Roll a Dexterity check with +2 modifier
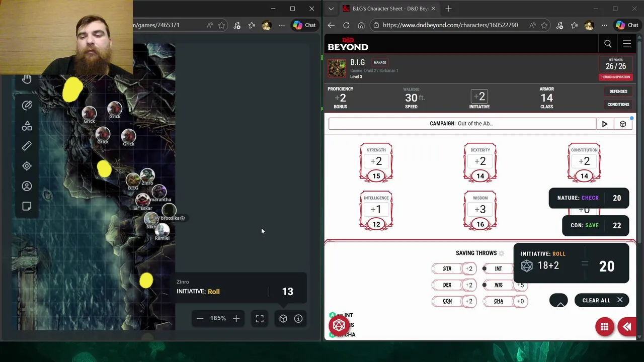 pos(480,161)
